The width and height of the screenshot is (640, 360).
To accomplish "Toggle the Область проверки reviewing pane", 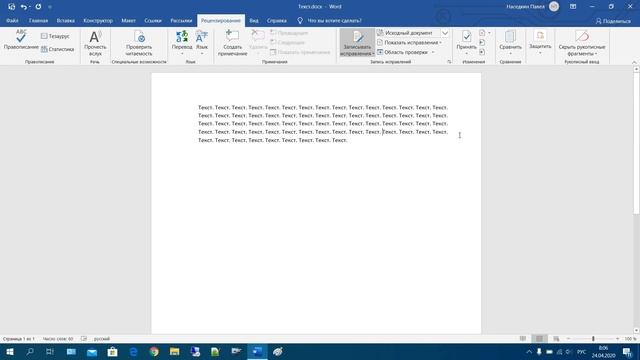I will 402,52.
